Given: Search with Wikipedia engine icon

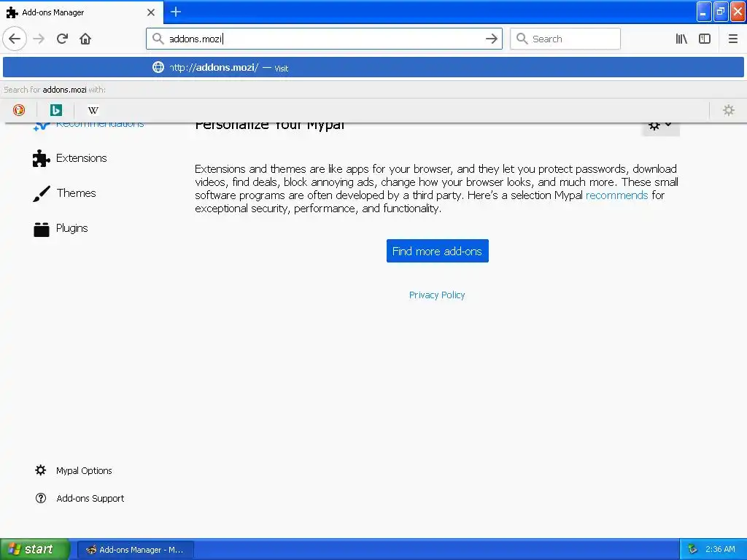Looking at the screenshot, I should tap(93, 110).
